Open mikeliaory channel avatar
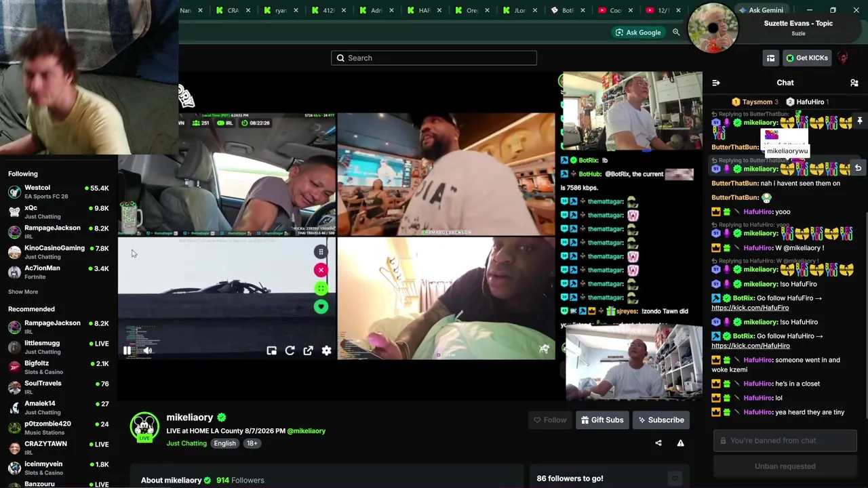The width and height of the screenshot is (868, 488). (x=144, y=427)
